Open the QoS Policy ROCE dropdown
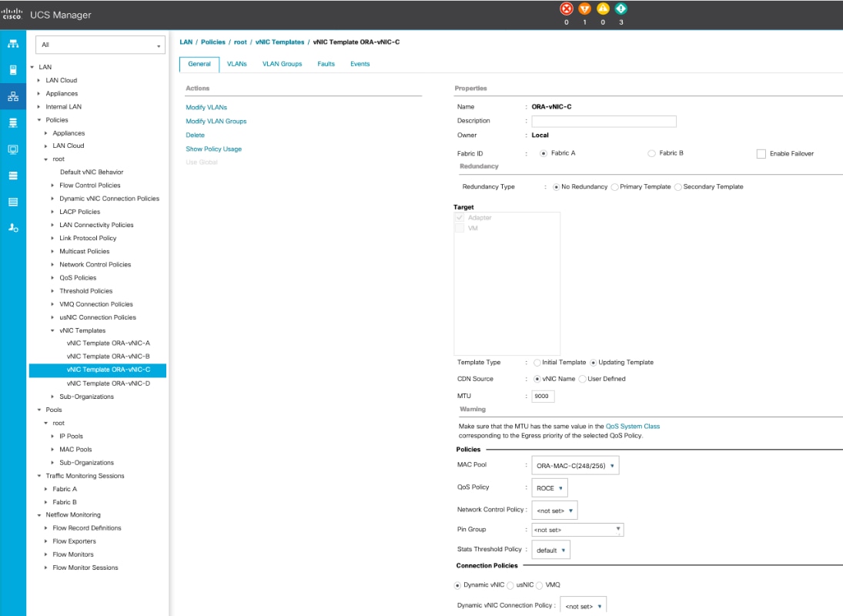The image size is (843, 616). [x=550, y=488]
